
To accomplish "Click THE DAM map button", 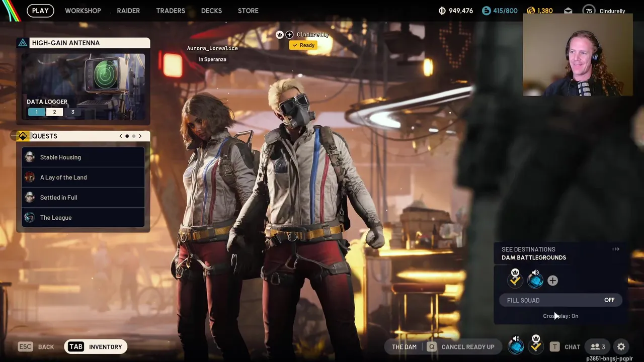I will 405,347.
